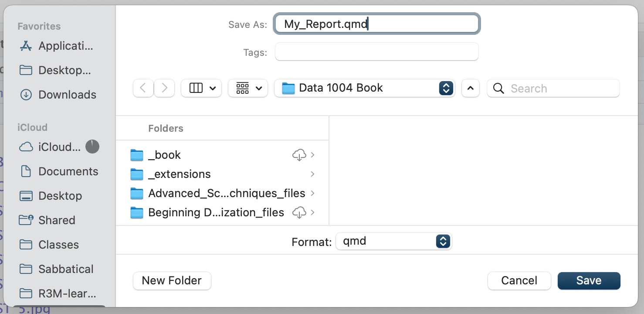This screenshot has width=644, height=314.
Task: Click the New Folder button
Action: 172,280
